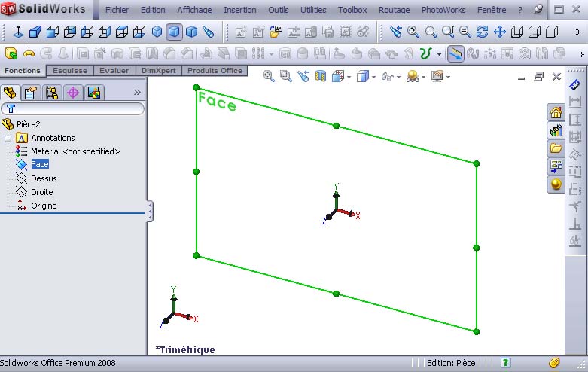Open the Curves tool dropdown arrow
Screen dimensions: 588x372
(x=439, y=55)
